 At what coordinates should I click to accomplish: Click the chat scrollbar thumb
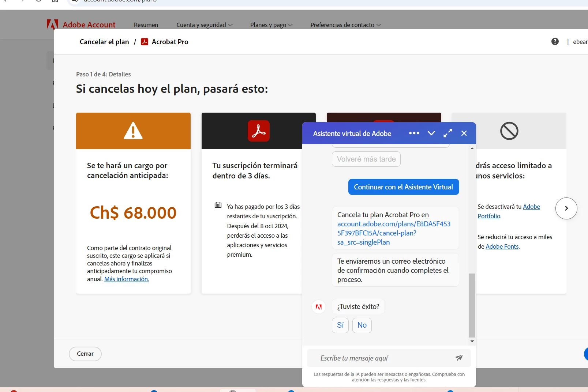coord(472,305)
